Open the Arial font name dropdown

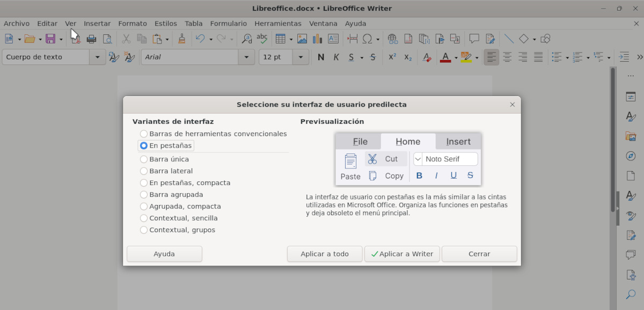point(247,57)
